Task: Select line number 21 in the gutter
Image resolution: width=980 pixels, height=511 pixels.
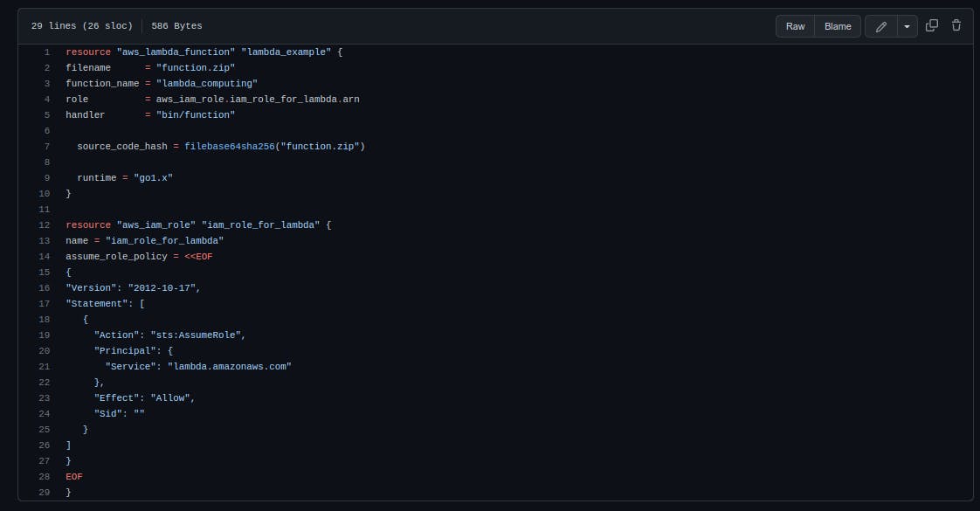Action: pyautogui.click(x=45, y=367)
